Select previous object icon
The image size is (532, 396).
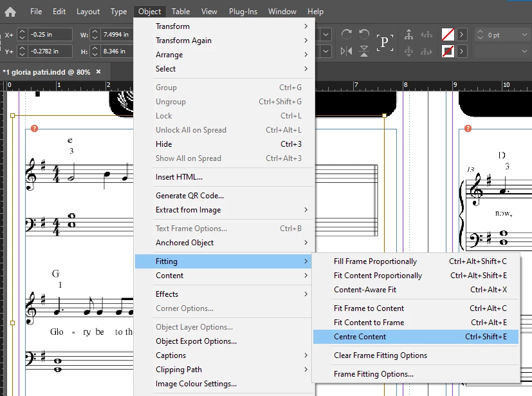click(427, 35)
